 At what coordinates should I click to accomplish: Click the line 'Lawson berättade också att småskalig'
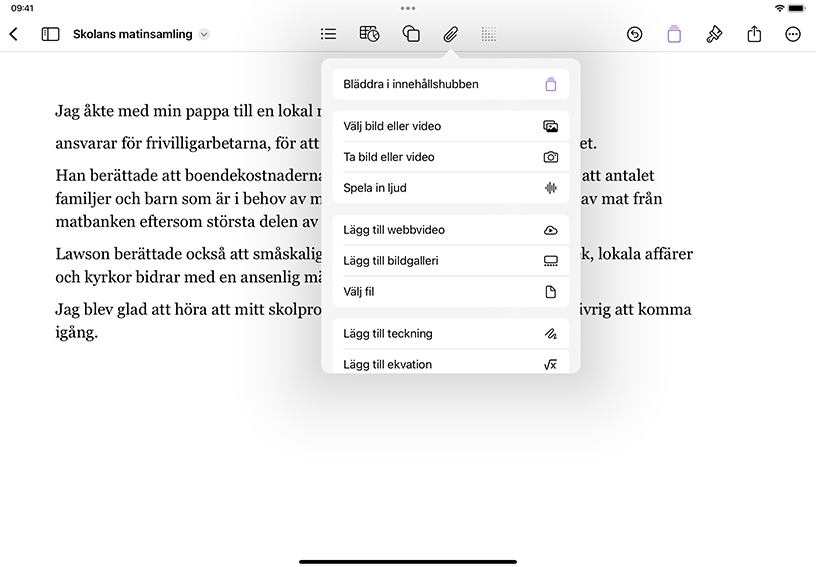point(188,254)
